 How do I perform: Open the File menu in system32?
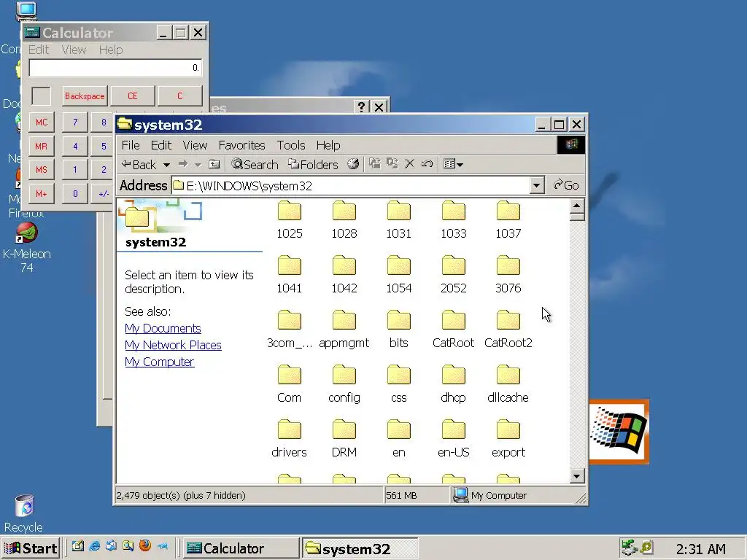[x=131, y=145]
